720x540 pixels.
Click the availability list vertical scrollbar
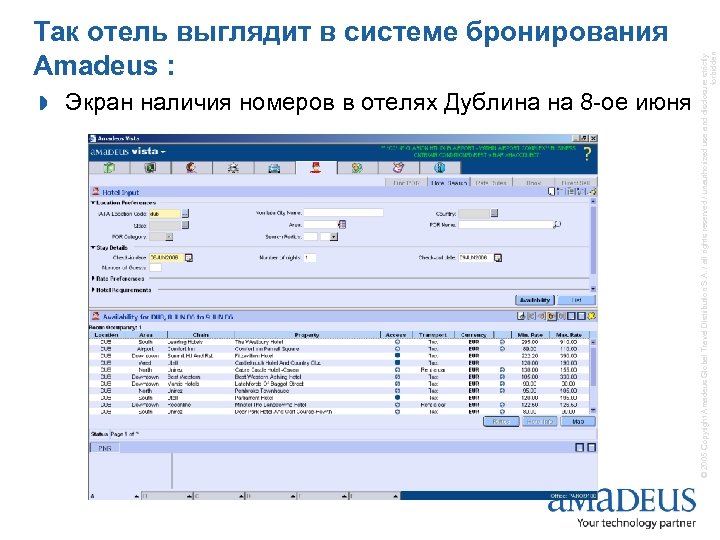point(593,376)
